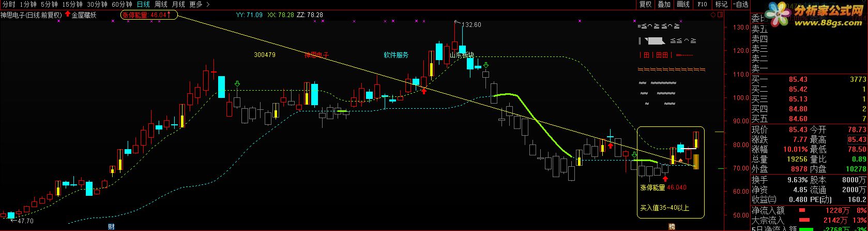Open F10 company information
Image resolution: width=868 pixels, height=231 pixels.
[x=702, y=4]
